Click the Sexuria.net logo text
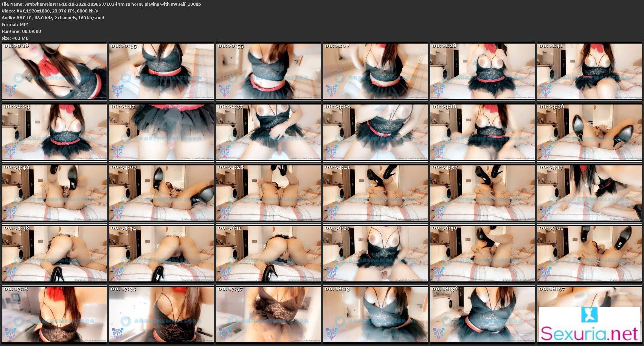Image resolution: width=644 pixels, height=346 pixels. 589,334
